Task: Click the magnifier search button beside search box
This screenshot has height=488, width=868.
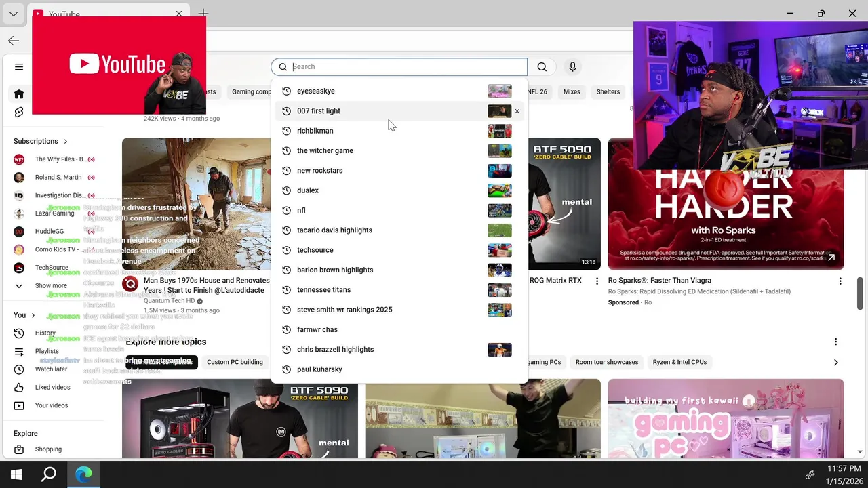Action: (x=542, y=66)
